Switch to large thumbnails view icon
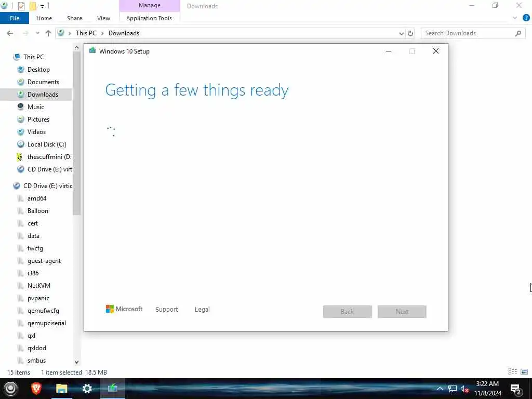This screenshot has width=532, height=399. click(x=524, y=372)
